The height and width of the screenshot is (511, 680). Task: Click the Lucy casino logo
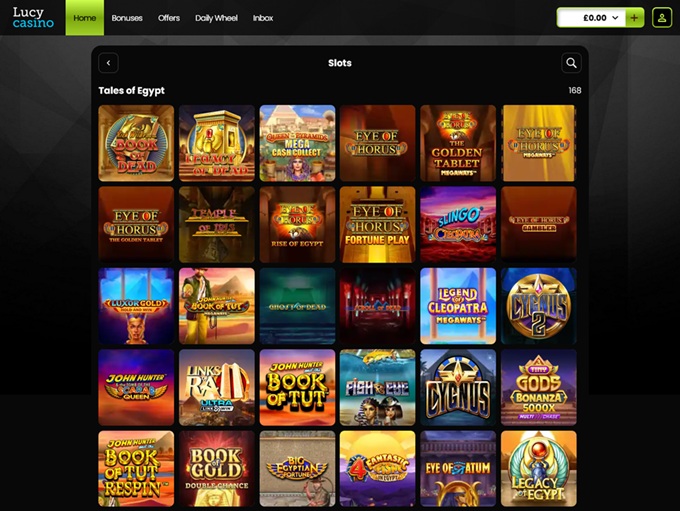tap(33, 18)
